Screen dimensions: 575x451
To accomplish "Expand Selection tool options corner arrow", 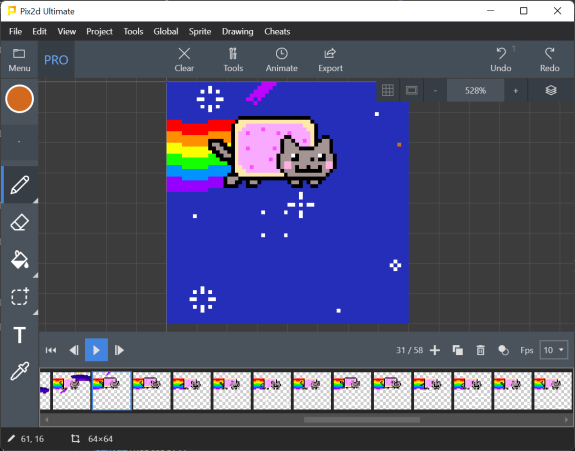I will coord(36,312).
